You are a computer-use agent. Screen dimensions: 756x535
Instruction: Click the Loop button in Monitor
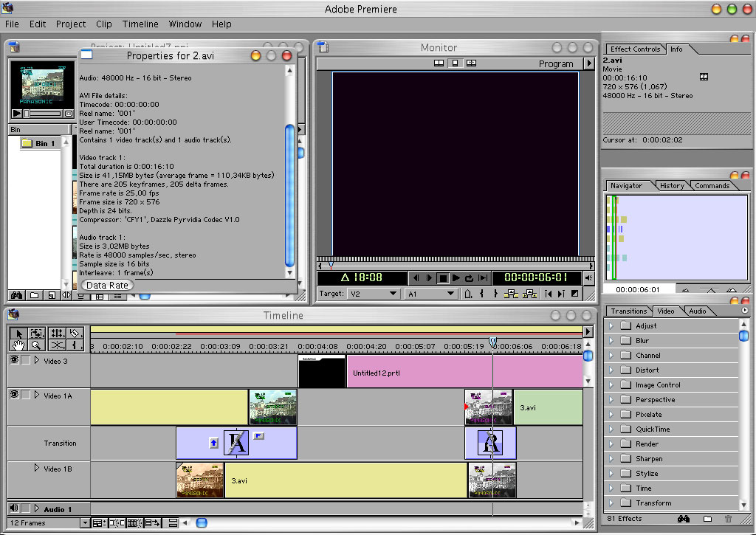point(469,278)
